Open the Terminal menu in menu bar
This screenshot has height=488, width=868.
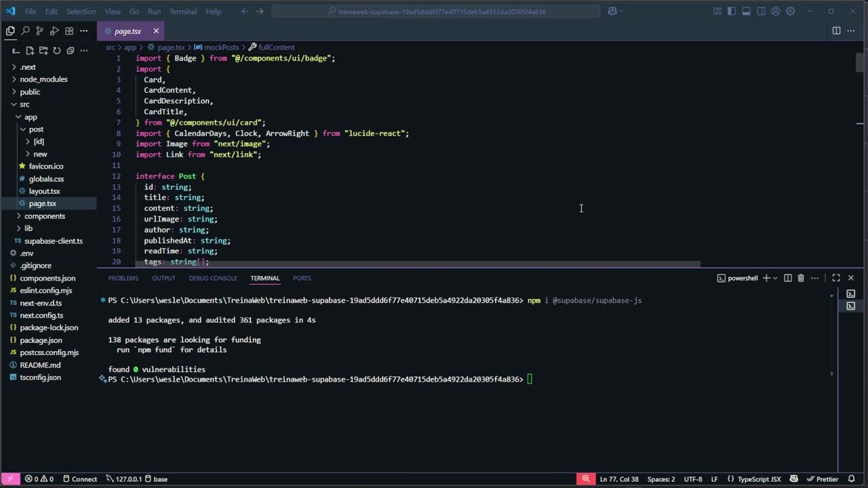tap(183, 12)
